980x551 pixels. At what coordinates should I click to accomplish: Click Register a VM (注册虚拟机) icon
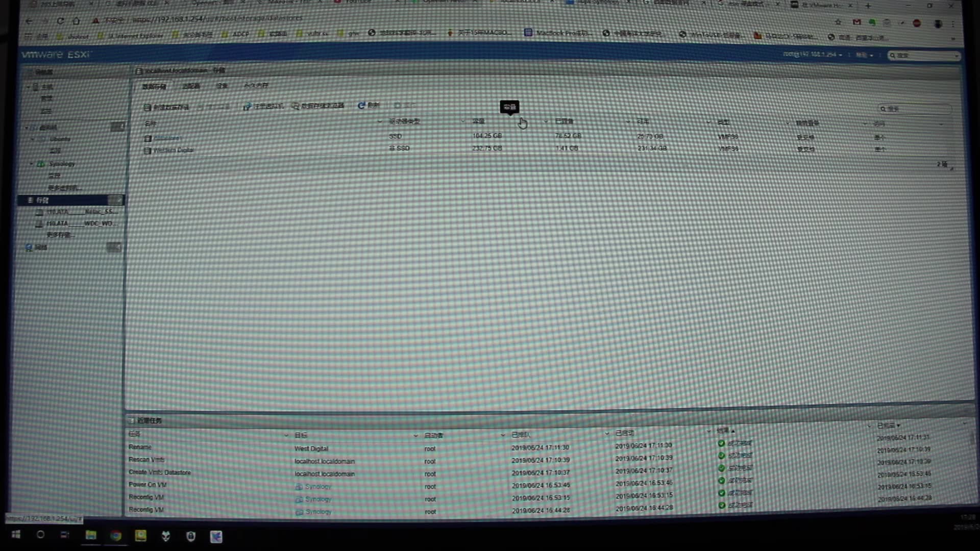[x=247, y=106]
